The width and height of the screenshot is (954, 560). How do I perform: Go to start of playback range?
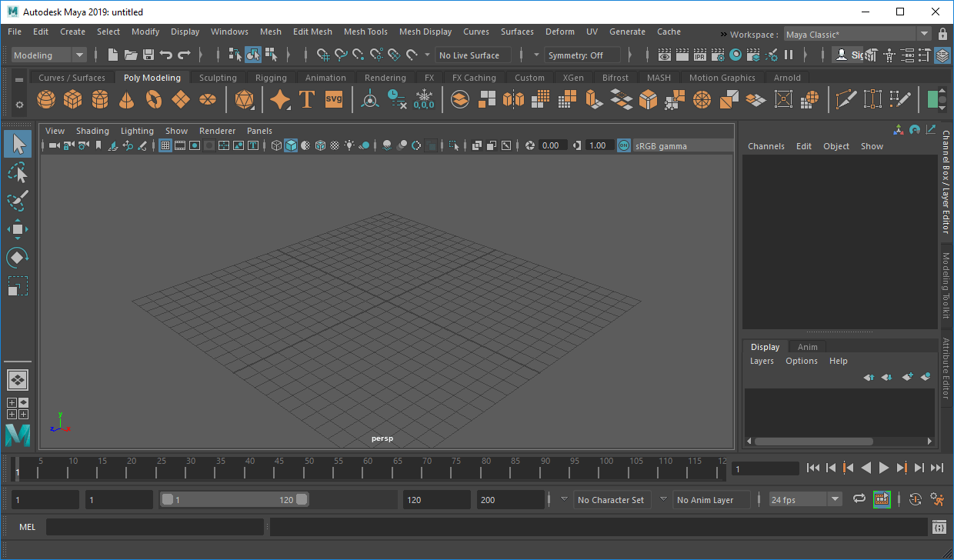click(x=813, y=468)
